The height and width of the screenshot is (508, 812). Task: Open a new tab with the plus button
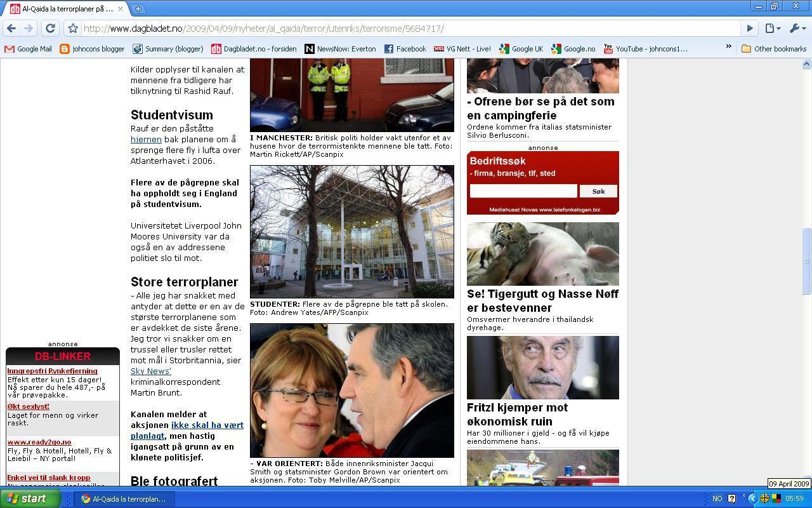point(138,9)
